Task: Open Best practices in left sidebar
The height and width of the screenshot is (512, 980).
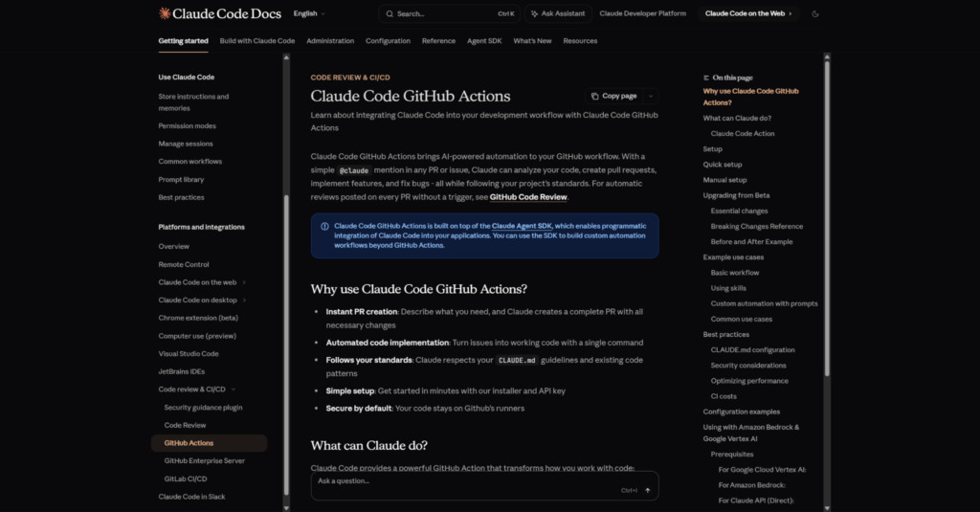Action: tap(181, 197)
